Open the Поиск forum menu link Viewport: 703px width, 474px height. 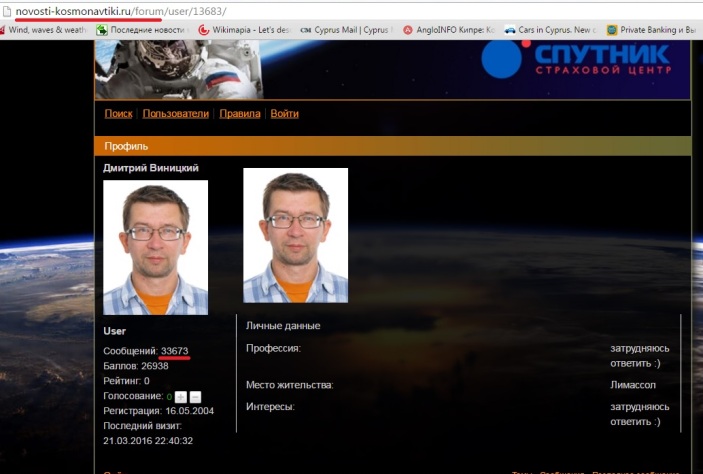pos(118,113)
